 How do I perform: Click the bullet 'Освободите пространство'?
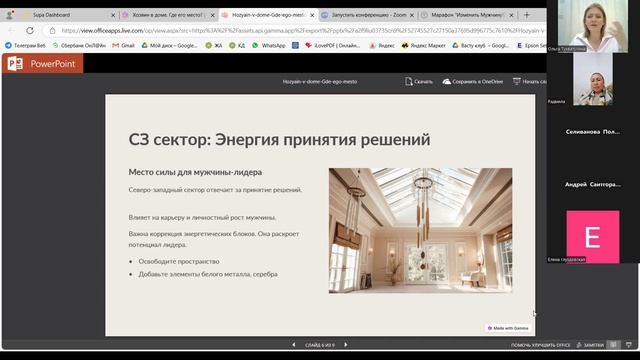click(x=179, y=261)
